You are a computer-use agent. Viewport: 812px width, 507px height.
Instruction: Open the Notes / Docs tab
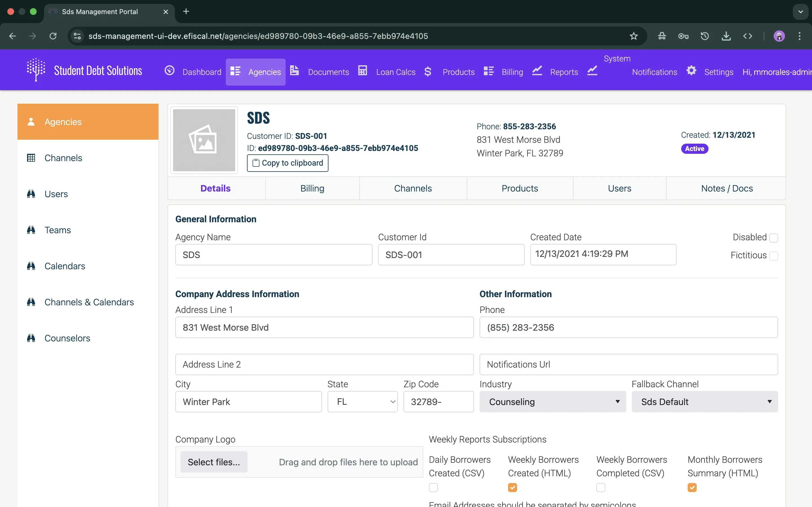tap(727, 188)
